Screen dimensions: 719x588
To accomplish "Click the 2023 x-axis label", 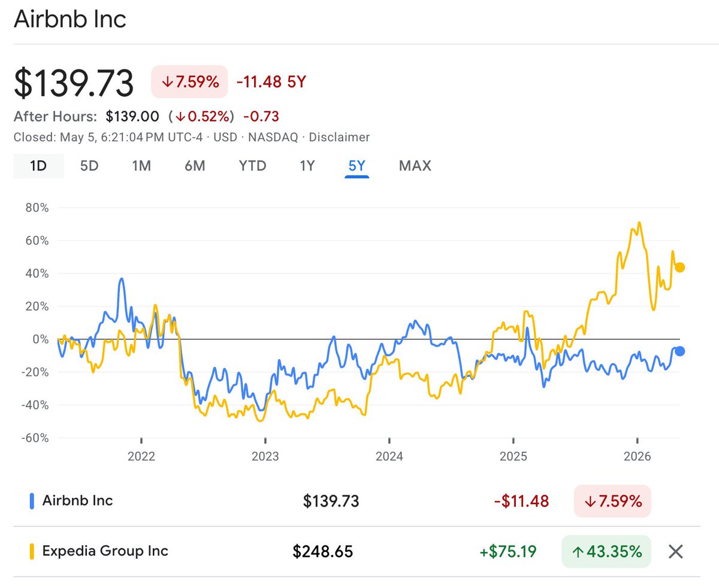I will 265,456.
